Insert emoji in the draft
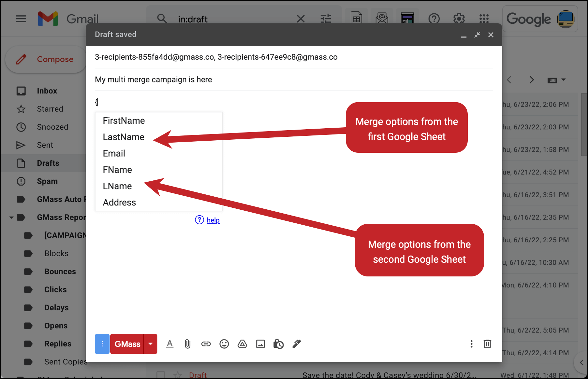Screen dimensions: 588x379 click(x=224, y=344)
